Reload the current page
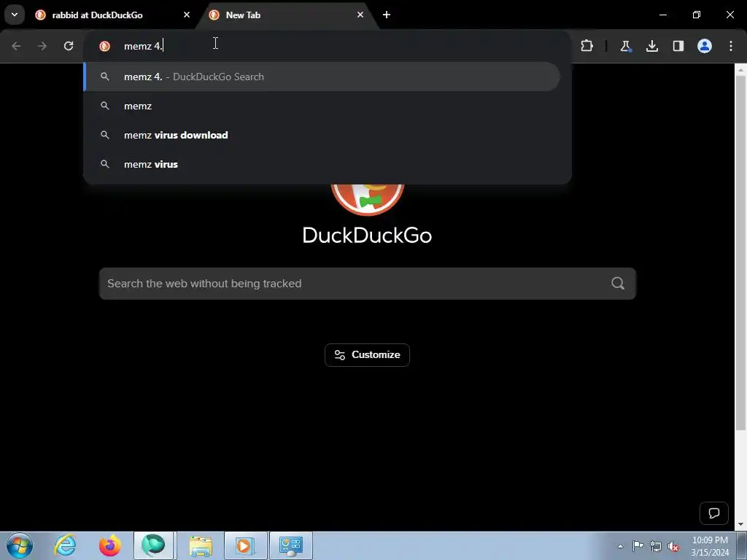 69,46
